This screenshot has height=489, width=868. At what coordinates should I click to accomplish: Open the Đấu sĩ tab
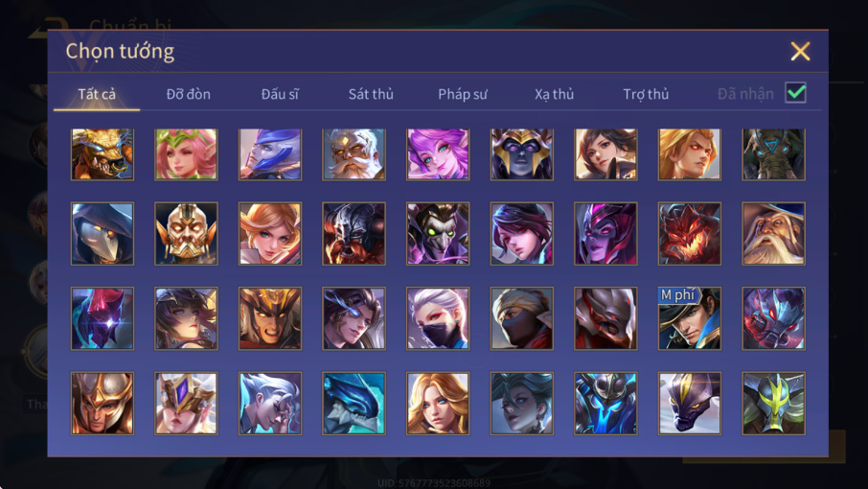pyautogui.click(x=280, y=94)
